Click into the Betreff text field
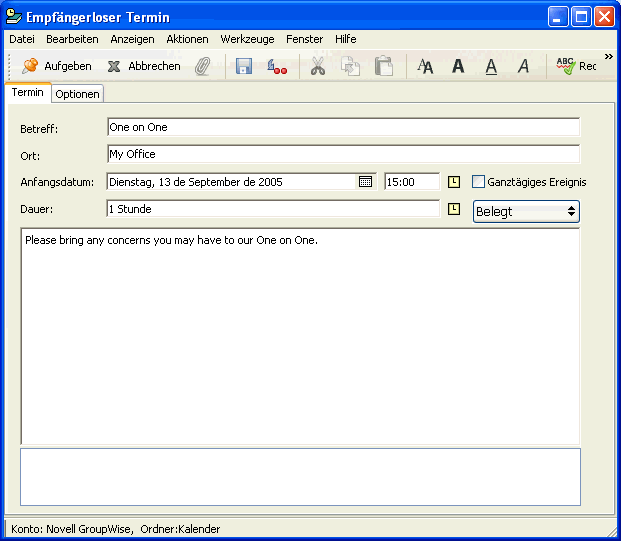Screen dimensions: 621x541 coord(342,128)
